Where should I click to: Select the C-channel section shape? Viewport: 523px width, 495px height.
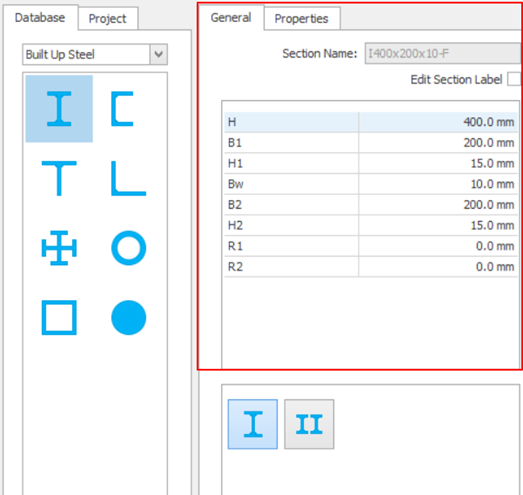122,109
